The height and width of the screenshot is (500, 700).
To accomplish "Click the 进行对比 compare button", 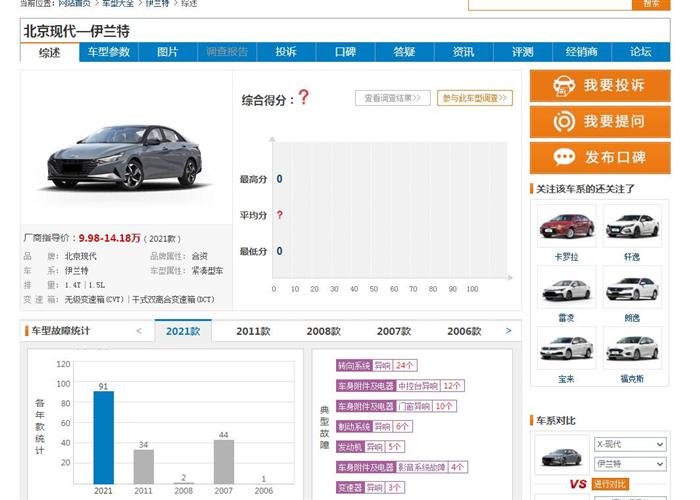I will coord(610,484).
